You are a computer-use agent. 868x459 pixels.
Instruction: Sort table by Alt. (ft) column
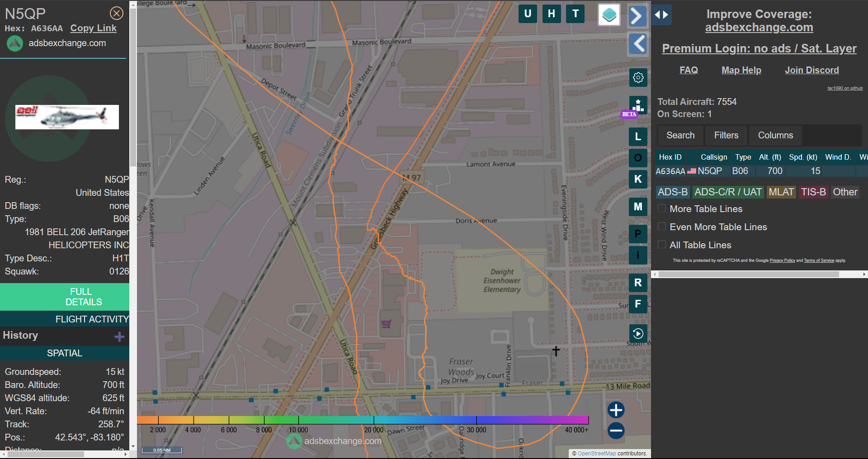[x=770, y=157]
